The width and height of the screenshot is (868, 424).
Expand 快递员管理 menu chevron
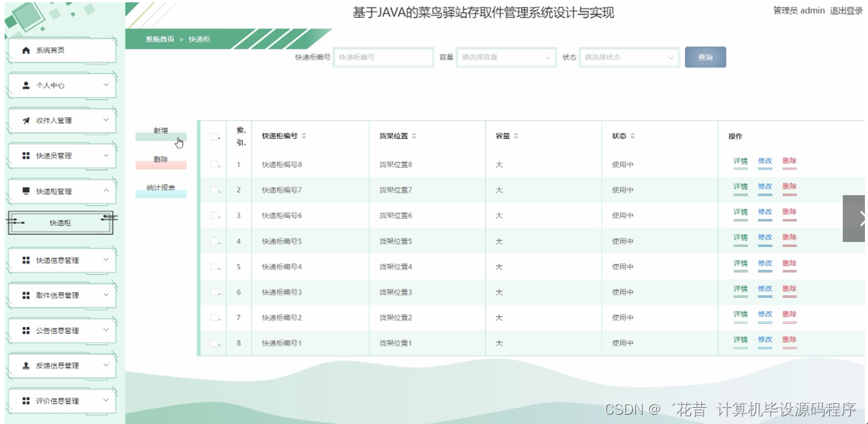[x=106, y=155]
